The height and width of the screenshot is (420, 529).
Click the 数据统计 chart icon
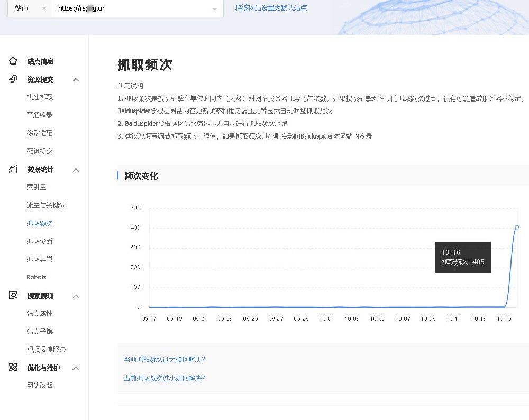click(x=13, y=169)
